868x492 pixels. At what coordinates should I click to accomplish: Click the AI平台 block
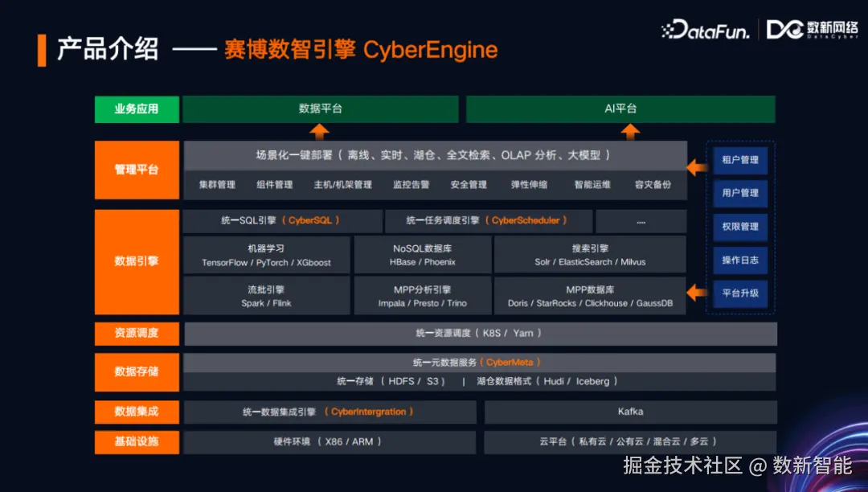pyautogui.click(x=620, y=109)
